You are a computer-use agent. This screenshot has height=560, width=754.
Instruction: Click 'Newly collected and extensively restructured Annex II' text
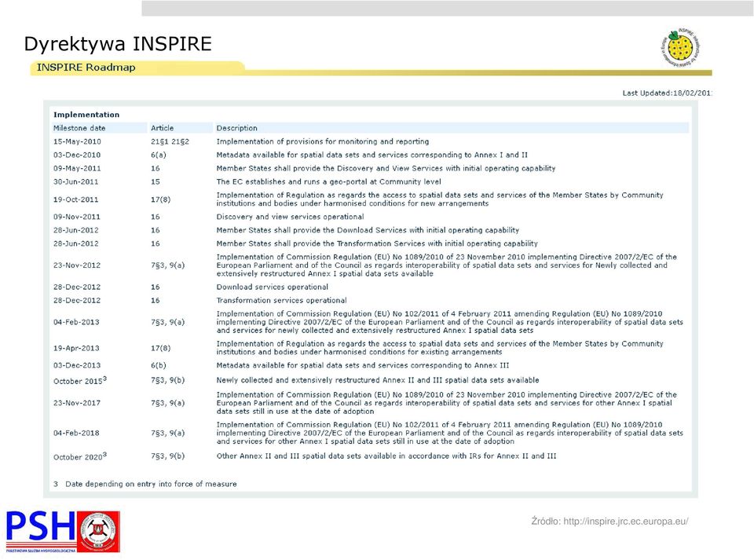[378, 380]
